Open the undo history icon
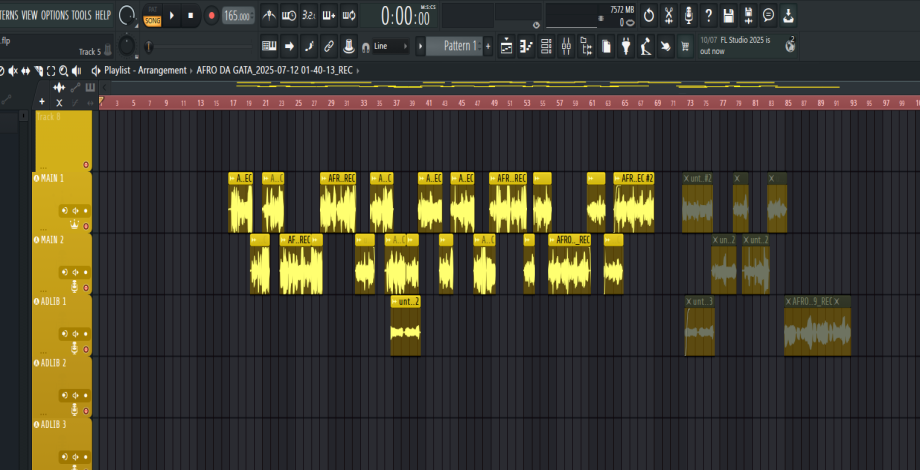The image size is (920, 470). tap(648, 16)
